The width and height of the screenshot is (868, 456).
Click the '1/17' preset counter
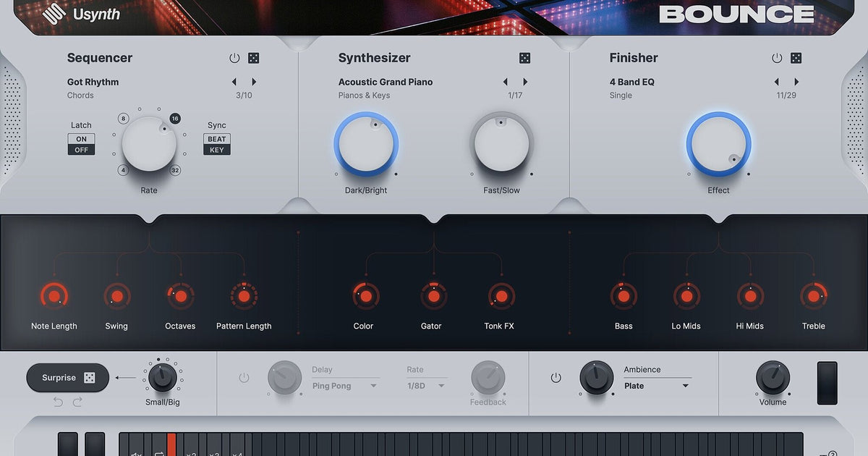click(x=515, y=96)
